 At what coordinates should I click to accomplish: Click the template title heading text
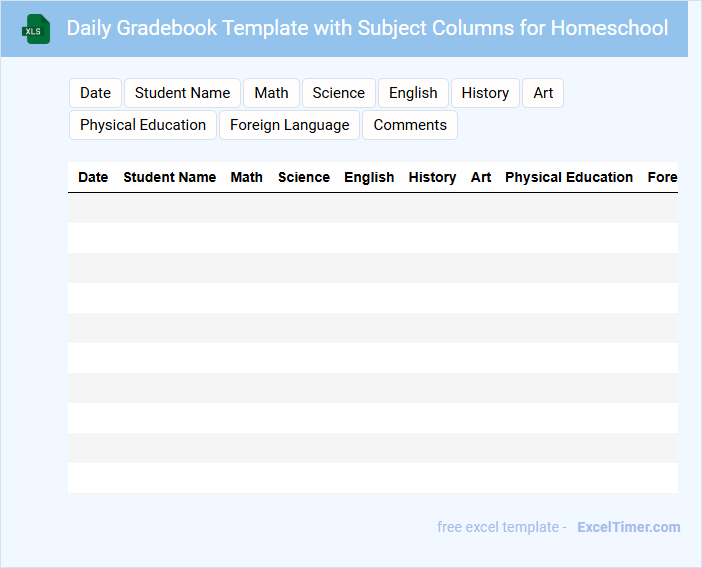tap(367, 28)
